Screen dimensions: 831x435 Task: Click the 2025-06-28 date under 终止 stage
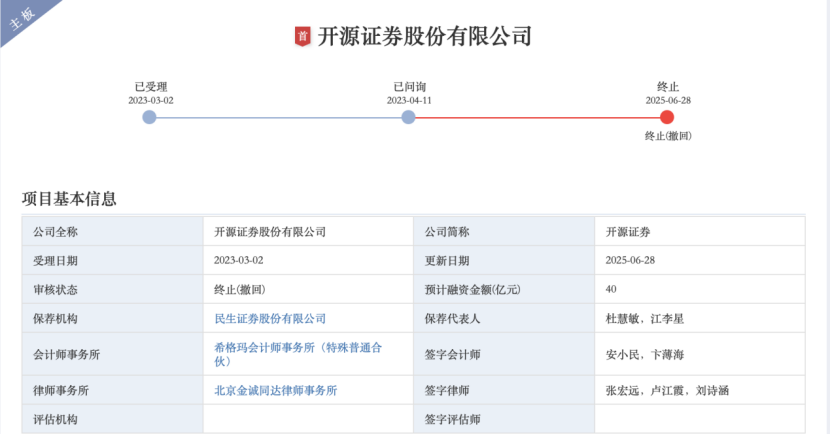(x=668, y=100)
